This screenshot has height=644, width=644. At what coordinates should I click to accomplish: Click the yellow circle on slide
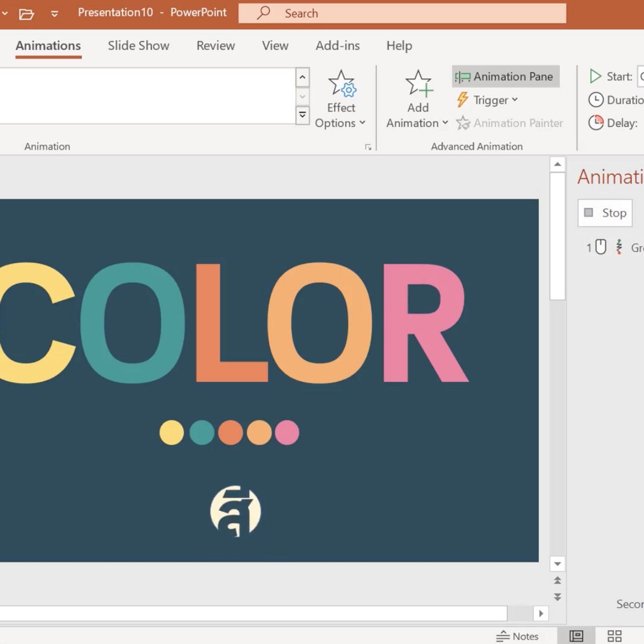(x=172, y=433)
